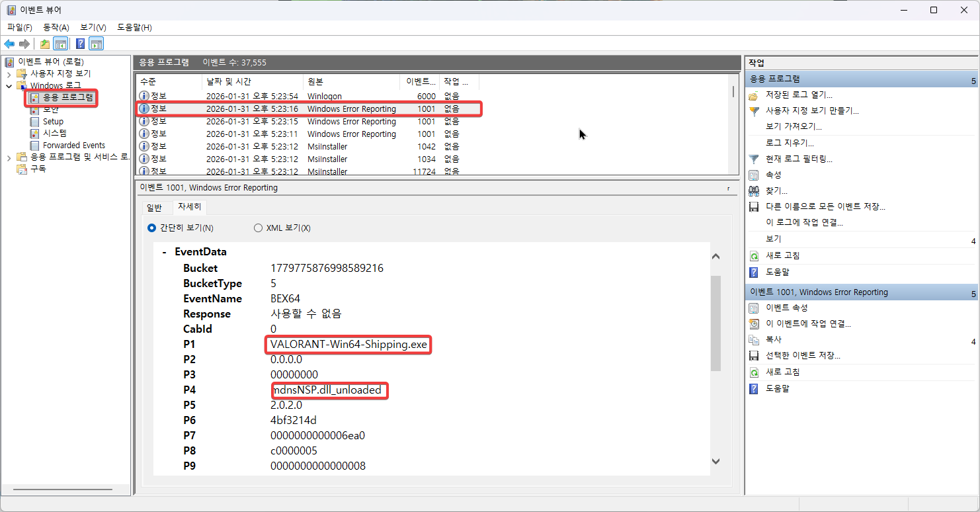980x512 pixels.
Task: Click the Bucket value 1779775876998589216
Action: click(x=327, y=268)
